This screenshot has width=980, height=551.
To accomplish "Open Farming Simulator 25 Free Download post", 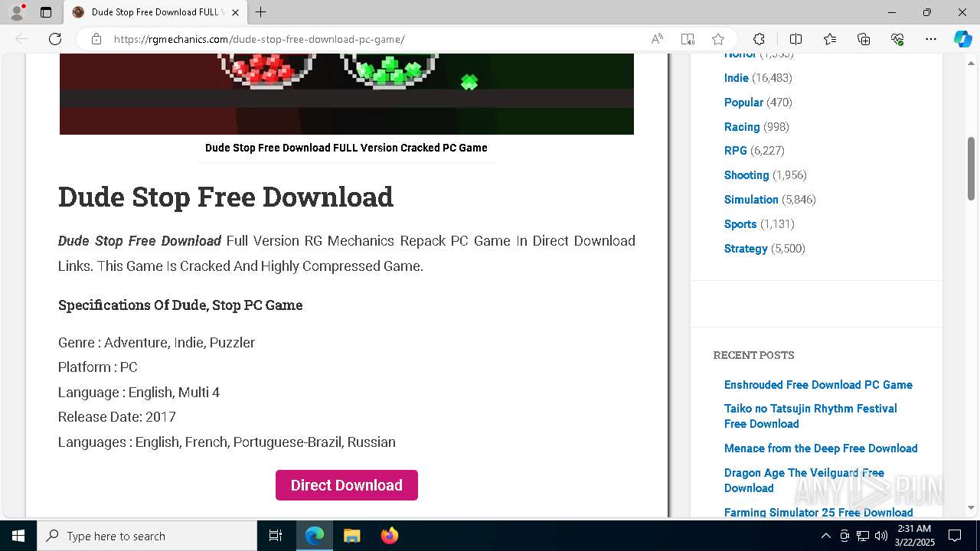I will [x=818, y=513].
